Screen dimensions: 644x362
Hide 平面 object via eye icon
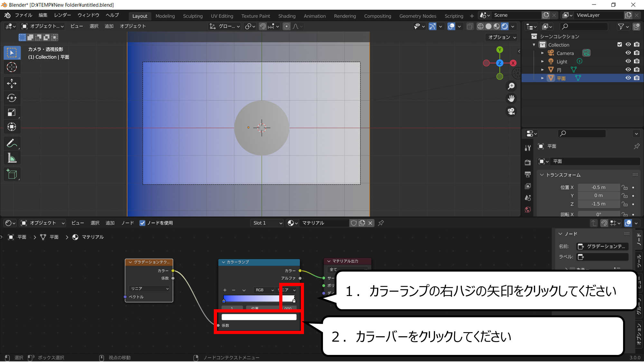coord(628,78)
